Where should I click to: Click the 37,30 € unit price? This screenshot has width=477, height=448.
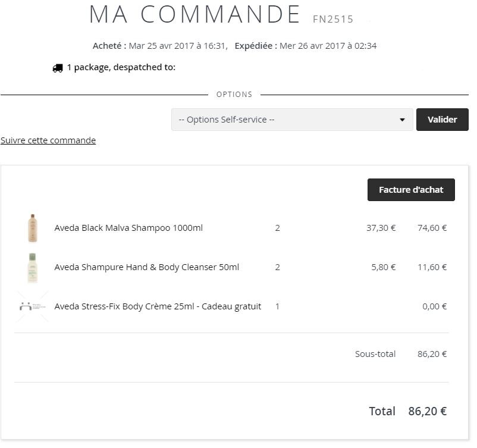tap(381, 228)
